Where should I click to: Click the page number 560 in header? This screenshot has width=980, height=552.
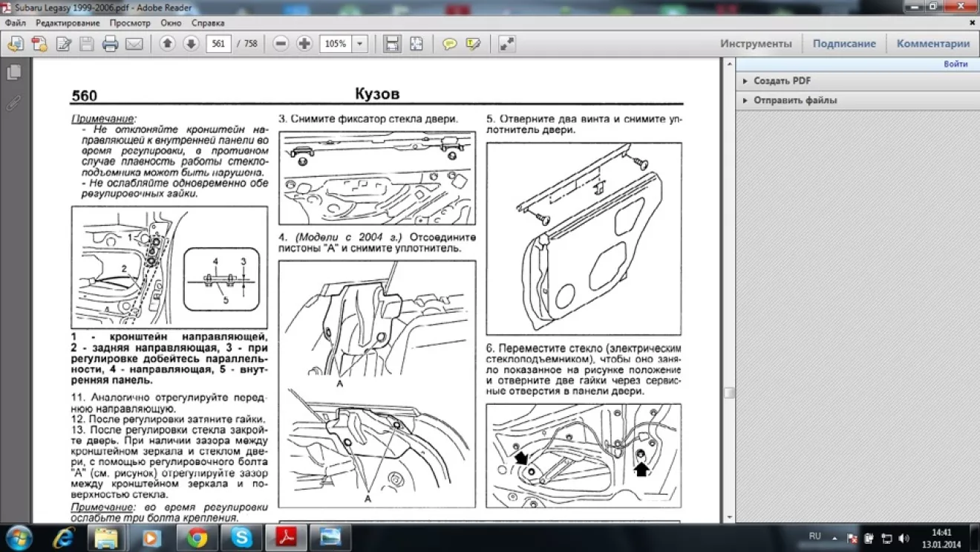pyautogui.click(x=85, y=96)
